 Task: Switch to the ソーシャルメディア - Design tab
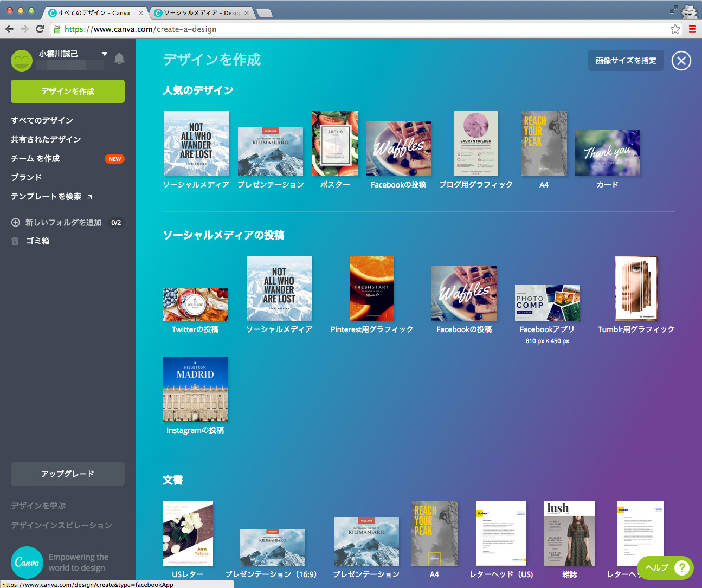click(201, 13)
